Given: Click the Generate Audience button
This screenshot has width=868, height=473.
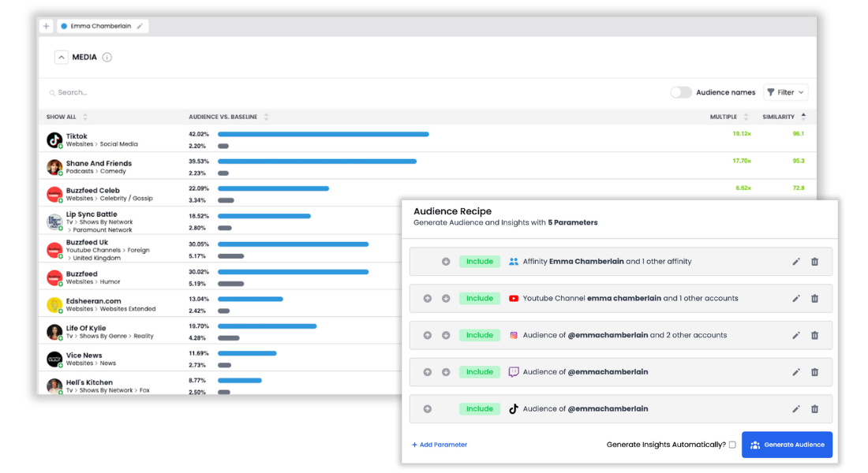Looking at the screenshot, I should [x=788, y=445].
